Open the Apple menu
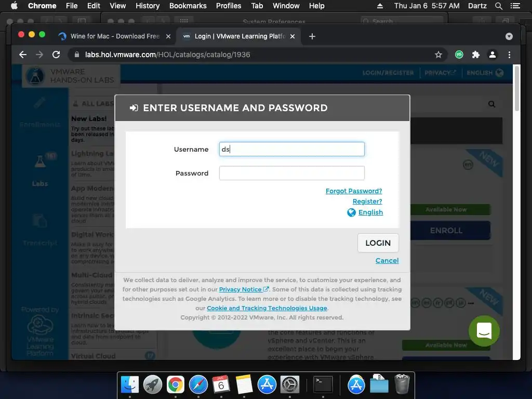 coord(14,6)
